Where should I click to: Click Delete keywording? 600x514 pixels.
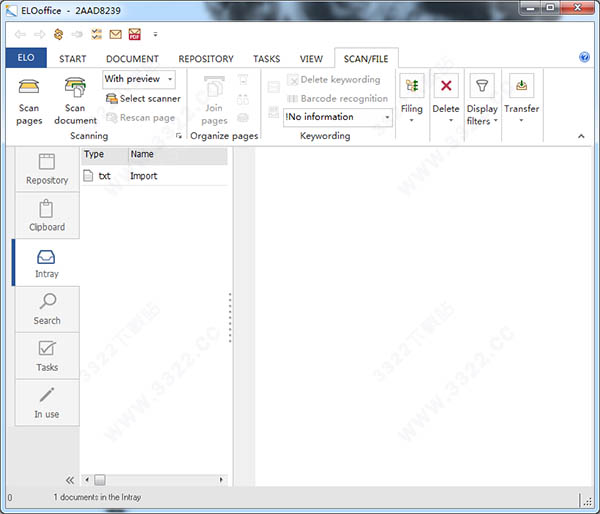coord(334,80)
